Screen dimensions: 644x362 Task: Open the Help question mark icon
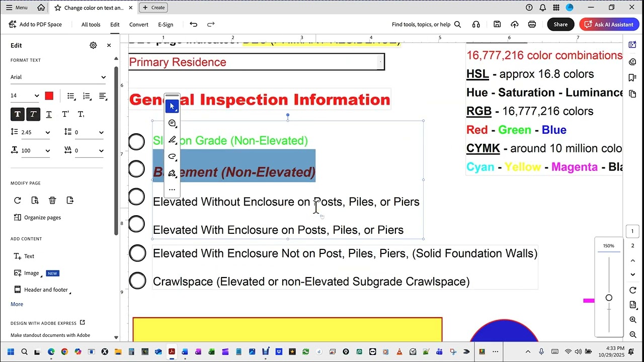click(529, 8)
